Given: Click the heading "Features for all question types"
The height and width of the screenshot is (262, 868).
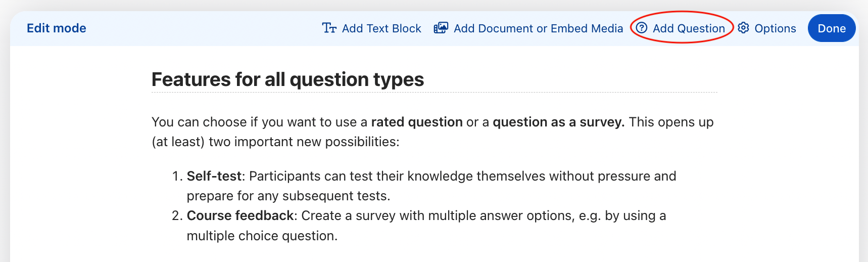Looking at the screenshot, I should (x=287, y=79).
